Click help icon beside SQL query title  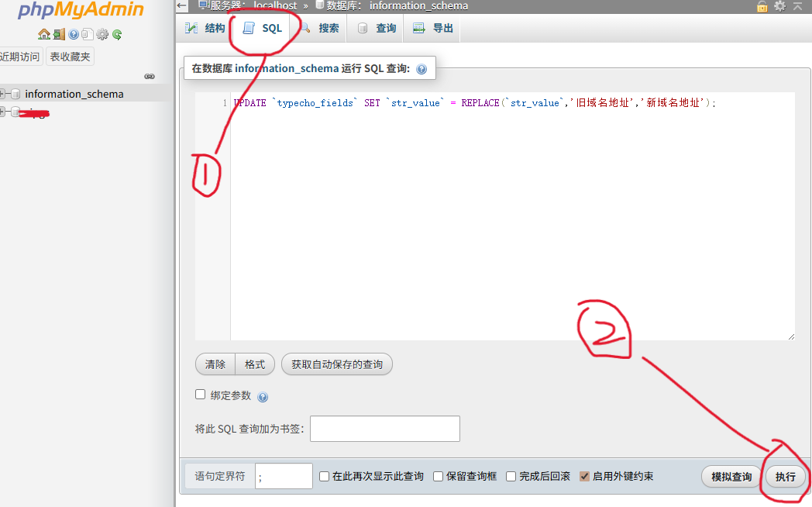click(421, 69)
